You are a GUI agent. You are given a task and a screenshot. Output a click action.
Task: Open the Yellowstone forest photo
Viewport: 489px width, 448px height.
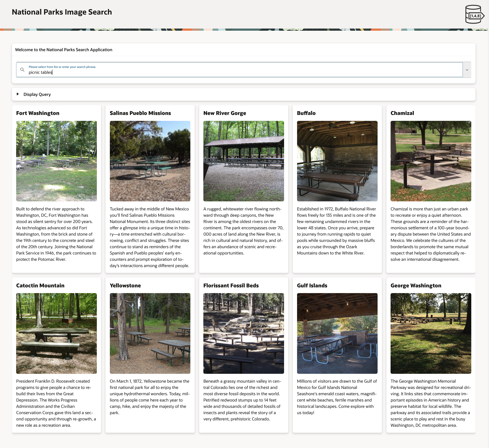[x=150, y=333]
